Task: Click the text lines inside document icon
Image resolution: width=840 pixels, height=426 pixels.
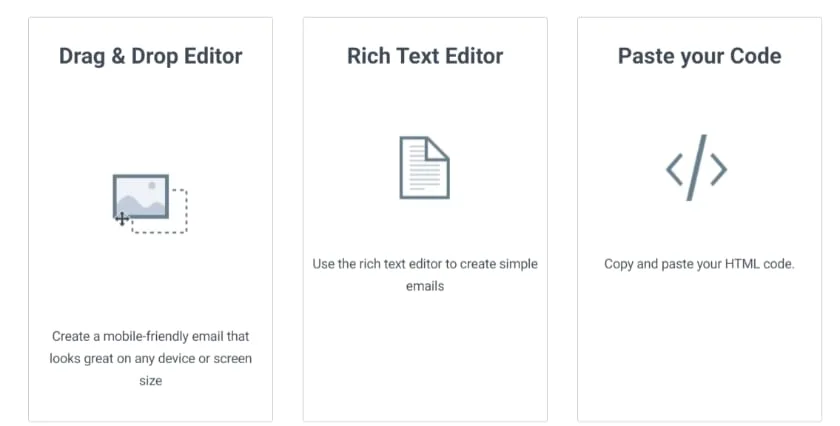Action: click(x=423, y=168)
